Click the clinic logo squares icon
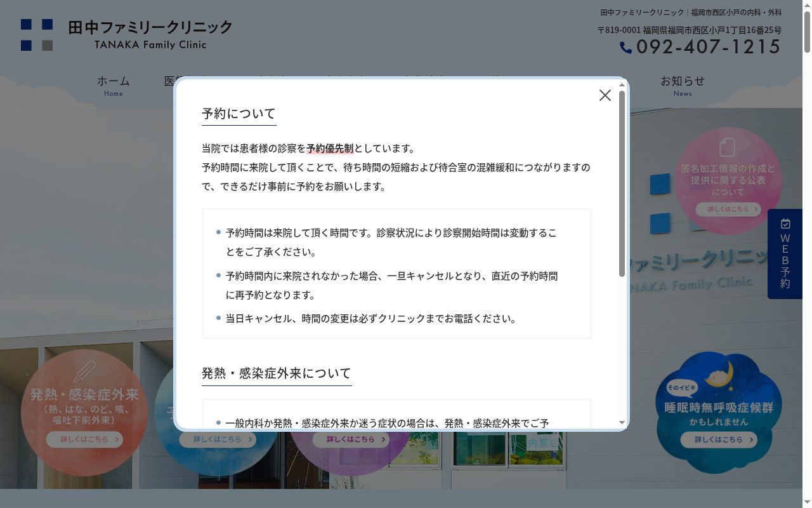 [37, 35]
